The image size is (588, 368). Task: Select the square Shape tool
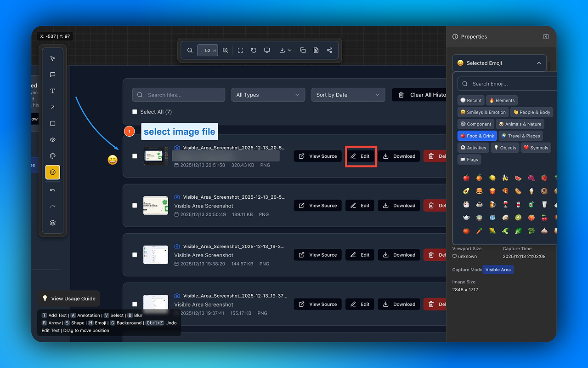pyautogui.click(x=53, y=123)
